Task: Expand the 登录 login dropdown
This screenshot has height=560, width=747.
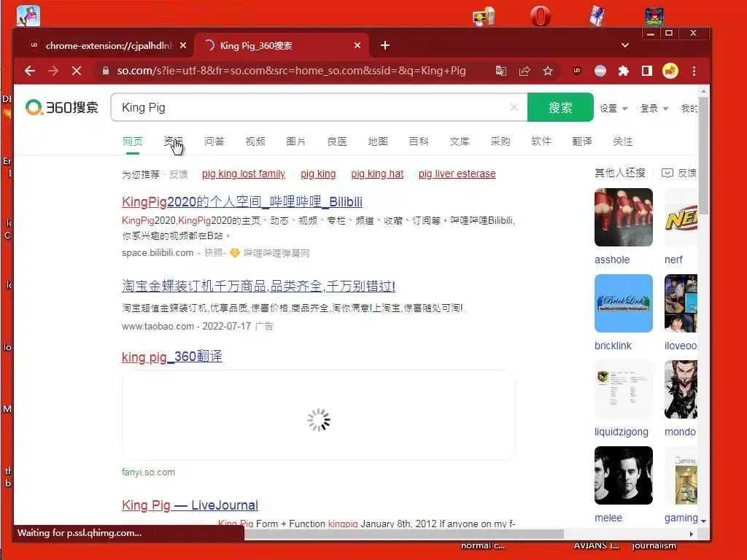Action: point(654,108)
